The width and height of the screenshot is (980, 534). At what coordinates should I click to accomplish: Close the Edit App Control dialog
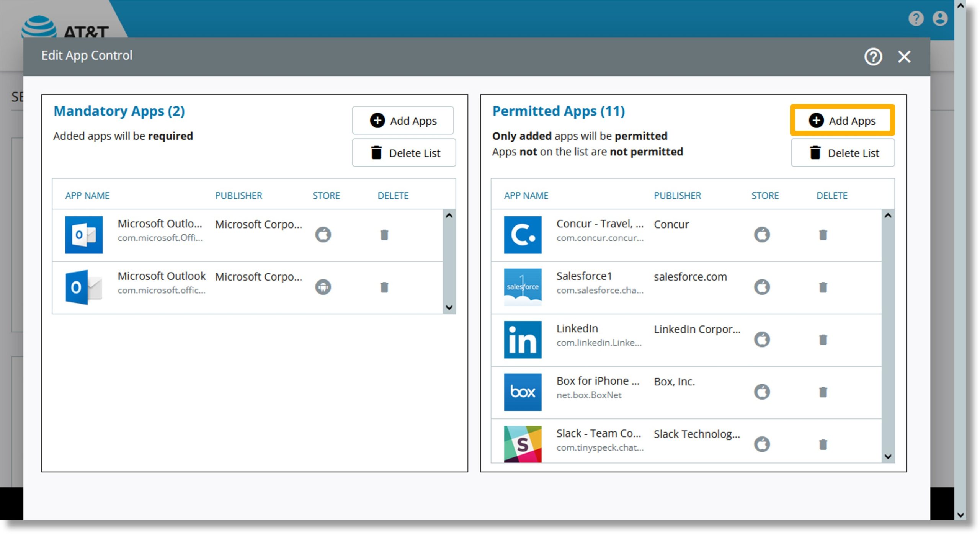tap(904, 57)
